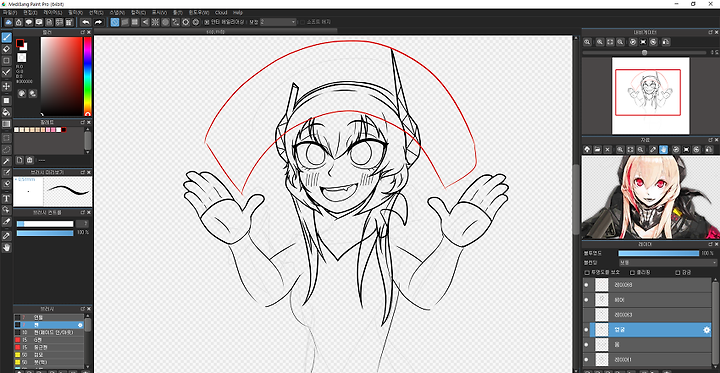
Task: Open the Cloud menu
Action: point(221,12)
